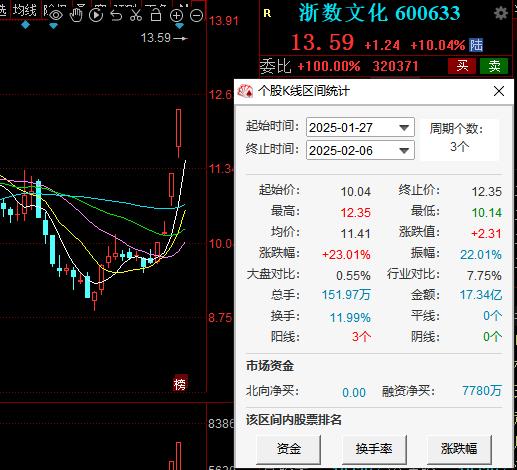Click the undo arrow icon
517x470 pixels.
[116, 15]
